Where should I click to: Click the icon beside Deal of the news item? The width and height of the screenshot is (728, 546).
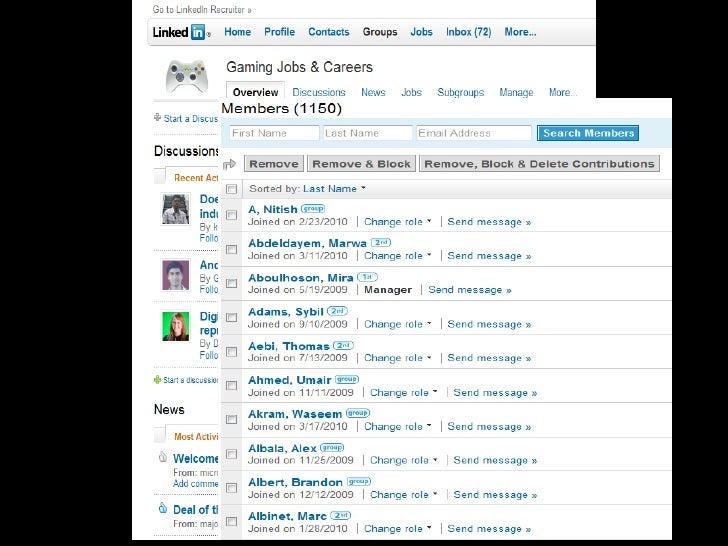coord(162,508)
